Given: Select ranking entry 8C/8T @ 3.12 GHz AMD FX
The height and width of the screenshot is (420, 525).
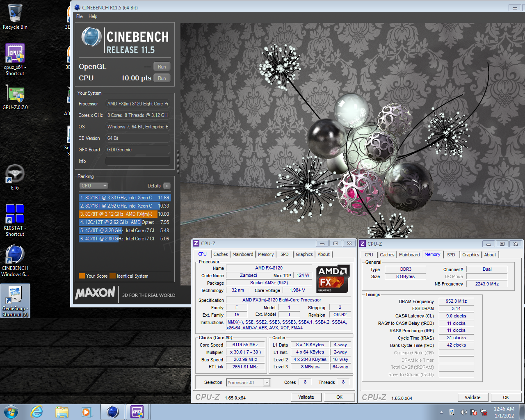Looking at the screenshot, I should [124, 214].
